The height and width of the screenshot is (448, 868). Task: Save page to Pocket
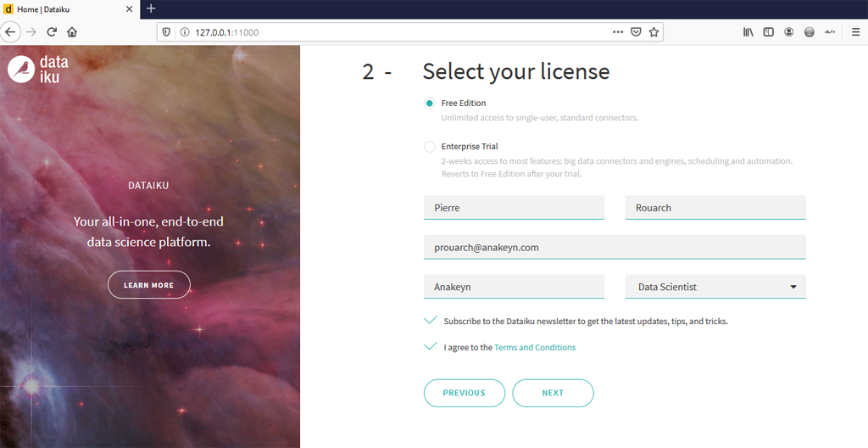pos(636,32)
